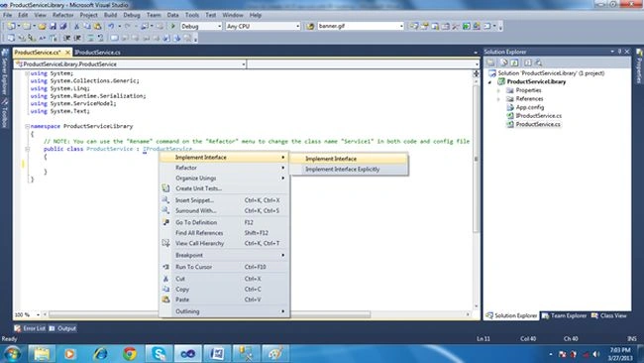Select App.config in Solution Explorer
644x363 pixels.
click(530, 107)
